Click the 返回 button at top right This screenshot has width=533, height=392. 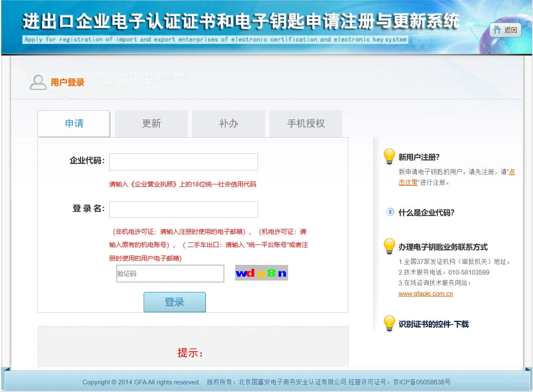(505, 30)
